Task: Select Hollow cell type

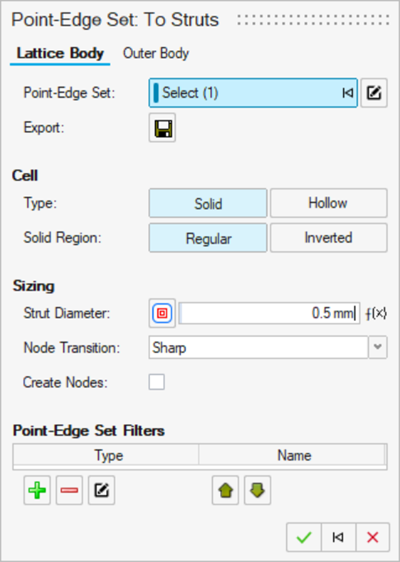Action: [328, 203]
